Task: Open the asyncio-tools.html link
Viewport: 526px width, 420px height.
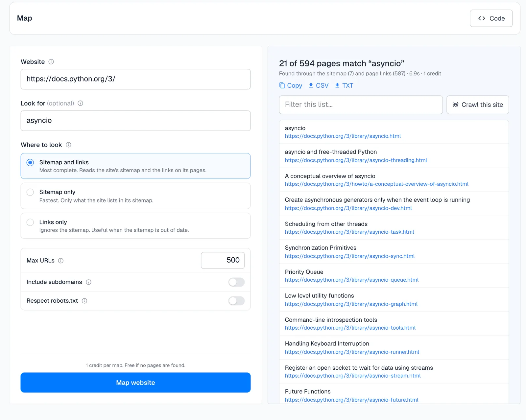Action: pyautogui.click(x=350, y=328)
